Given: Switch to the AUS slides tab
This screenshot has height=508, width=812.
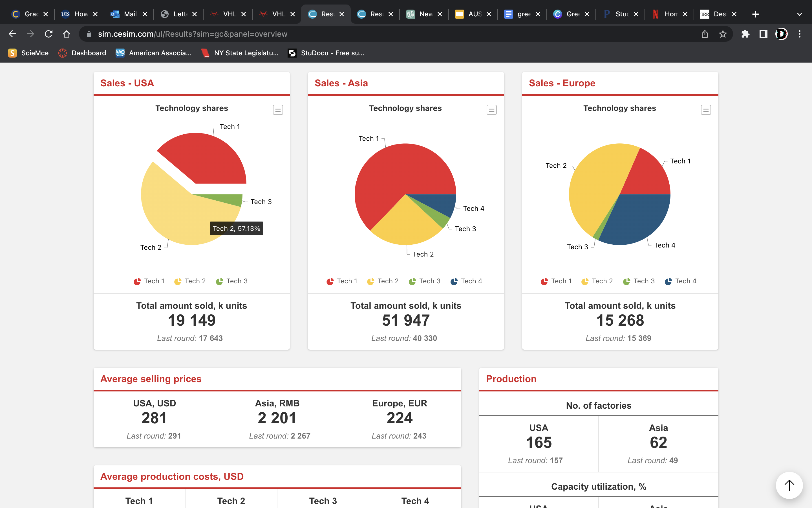Looking at the screenshot, I should coord(473,14).
